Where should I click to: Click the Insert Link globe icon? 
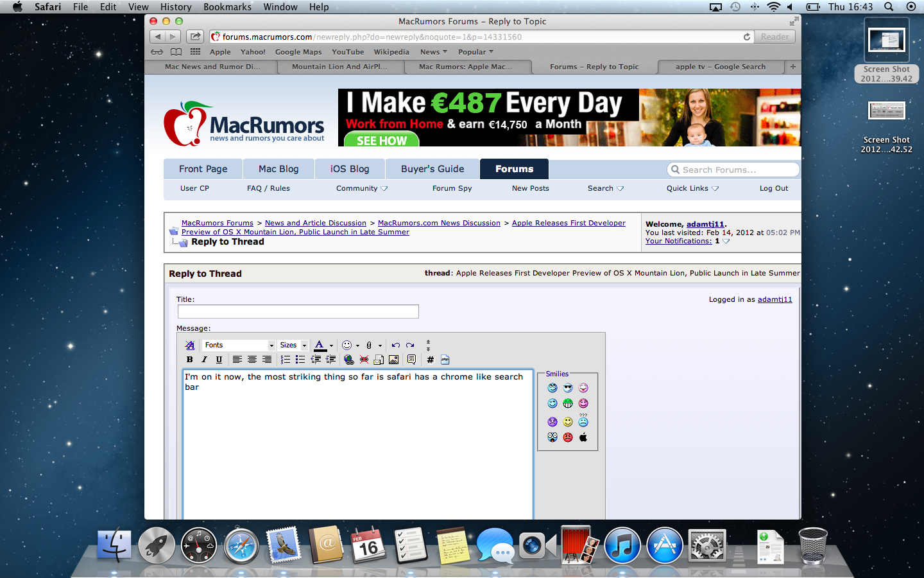[348, 360]
